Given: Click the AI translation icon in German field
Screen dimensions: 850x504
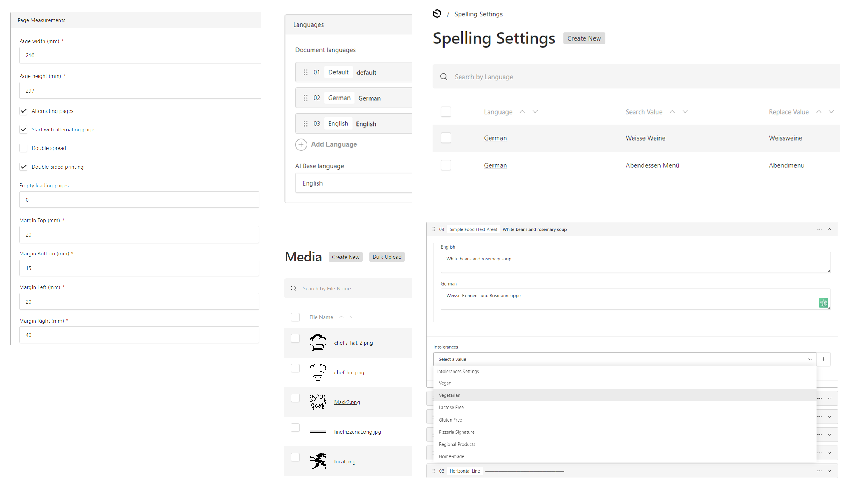Looking at the screenshot, I should (823, 303).
